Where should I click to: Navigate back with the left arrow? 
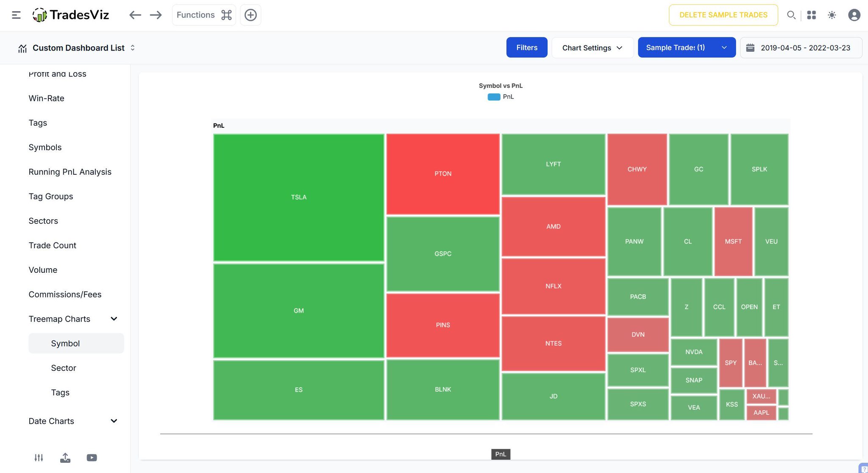(135, 15)
